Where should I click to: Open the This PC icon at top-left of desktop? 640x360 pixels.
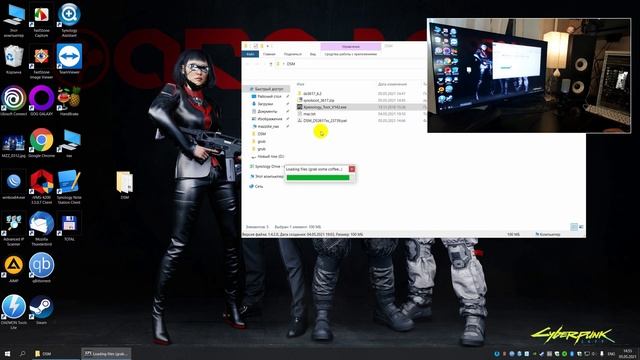click(13, 20)
